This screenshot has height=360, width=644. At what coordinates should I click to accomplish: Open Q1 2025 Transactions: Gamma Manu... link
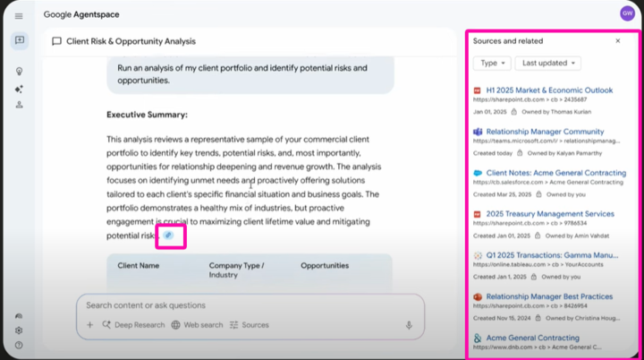pos(552,255)
